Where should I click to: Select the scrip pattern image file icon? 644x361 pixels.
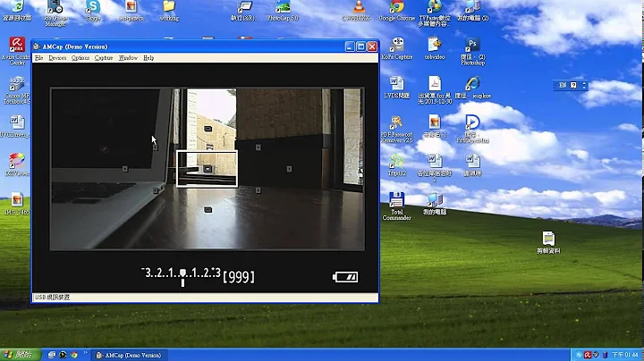click(131, 11)
